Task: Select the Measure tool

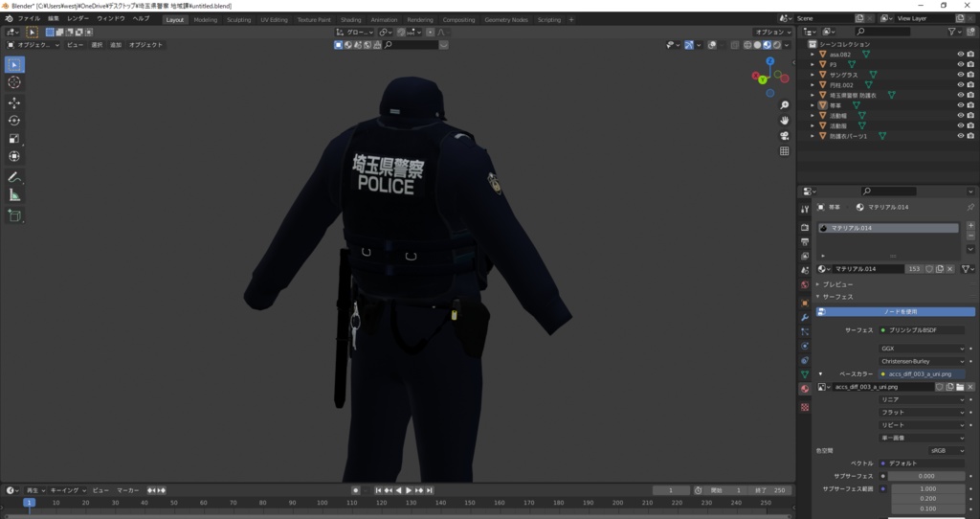Action: click(x=14, y=195)
